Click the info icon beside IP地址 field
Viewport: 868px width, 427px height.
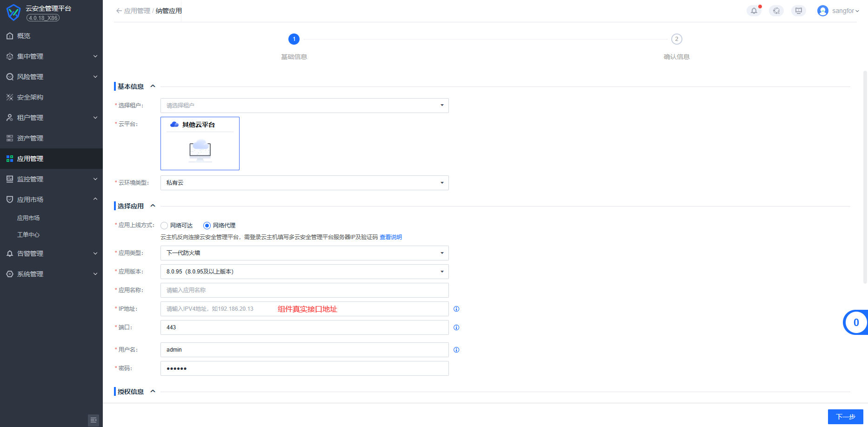[x=456, y=309]
